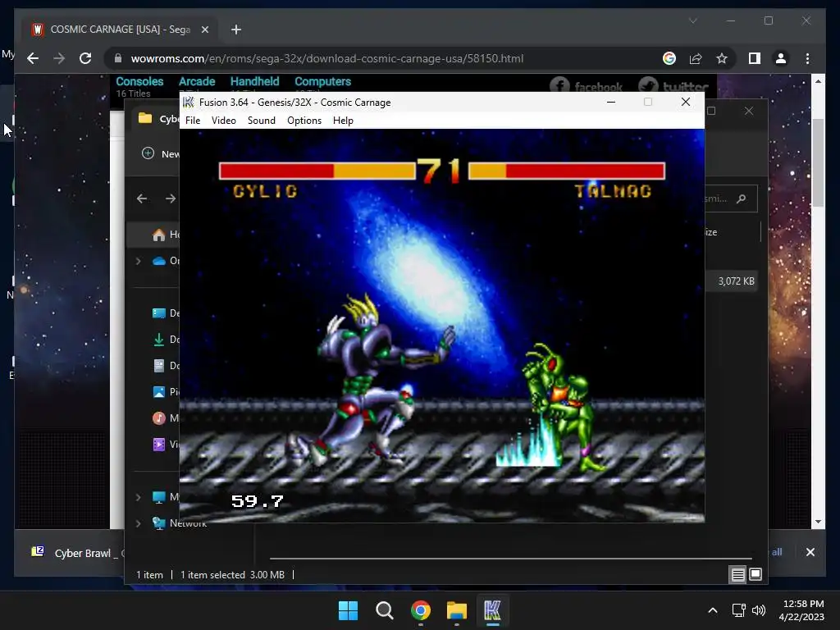
Task: Reload the wowroms page
Action: (85, 58)
